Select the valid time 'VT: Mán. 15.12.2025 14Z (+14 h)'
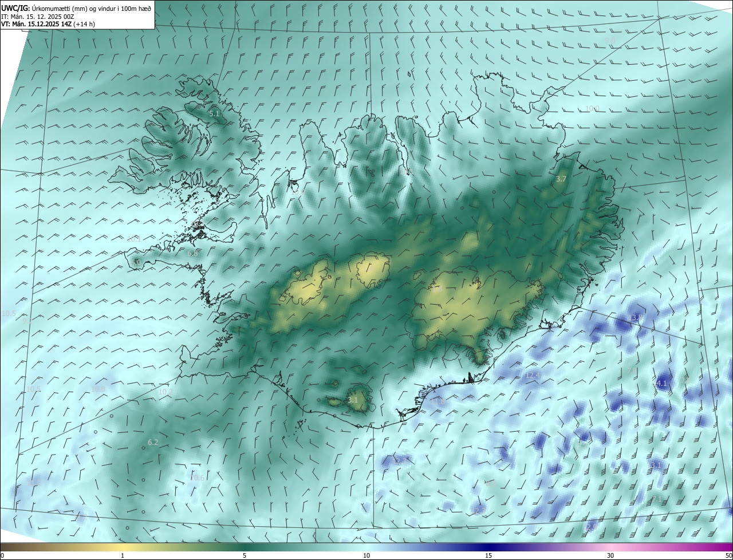This screenshot has height=560, width=733. (x=48, y=24)
